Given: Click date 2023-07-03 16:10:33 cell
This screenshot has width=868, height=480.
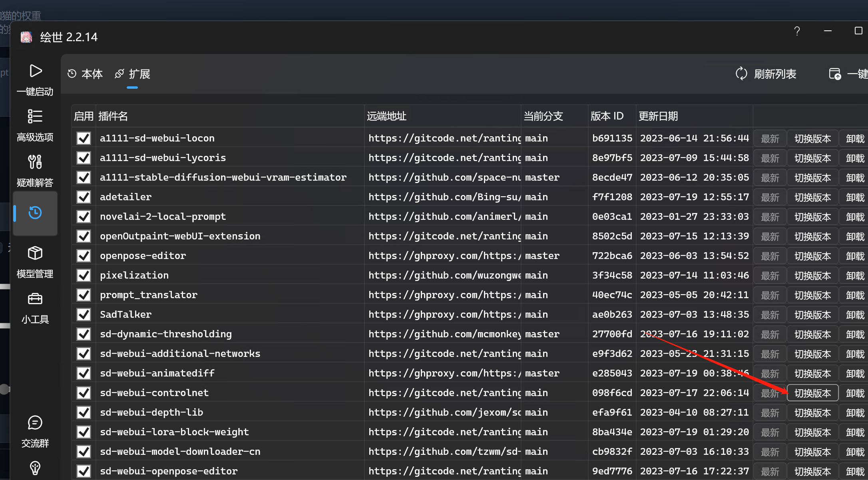Looking at the screenshot, I should [695, 452].
